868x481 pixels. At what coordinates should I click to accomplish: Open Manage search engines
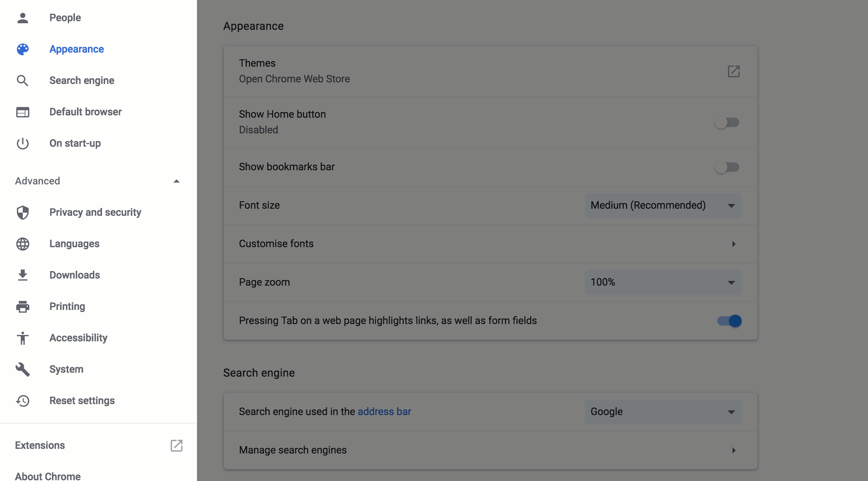point(490,450)
